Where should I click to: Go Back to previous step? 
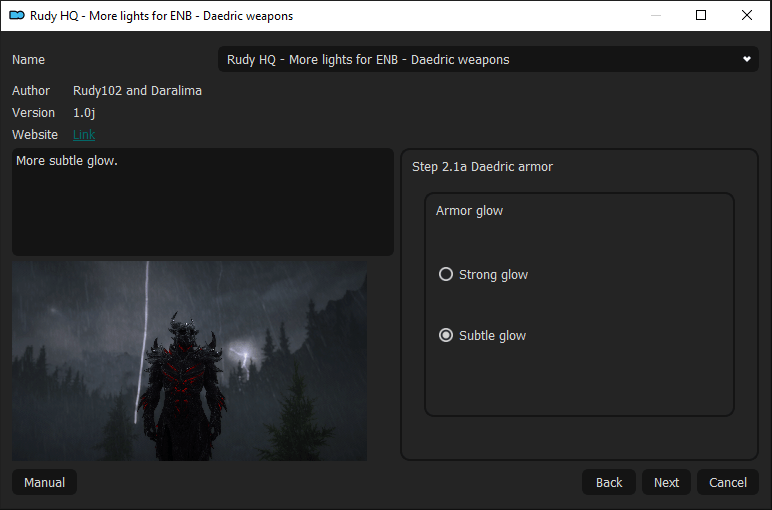click(x=609, y=482)
